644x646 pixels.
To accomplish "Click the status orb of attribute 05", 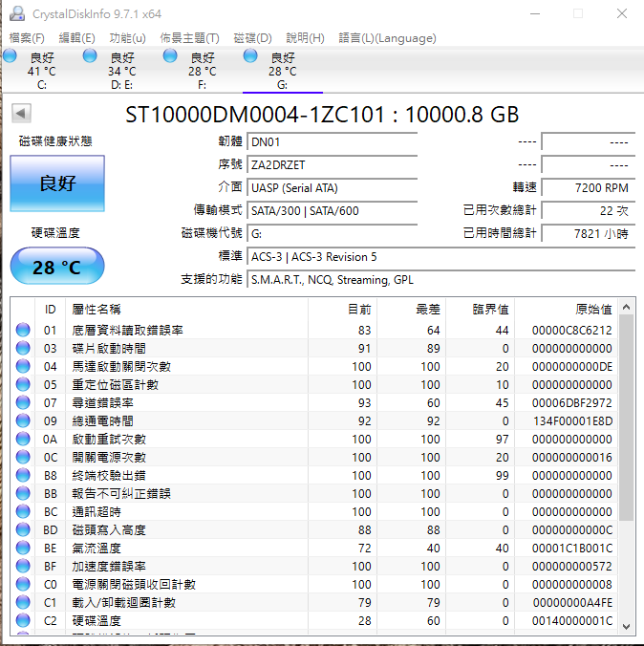I will click(x=23, y=384).
